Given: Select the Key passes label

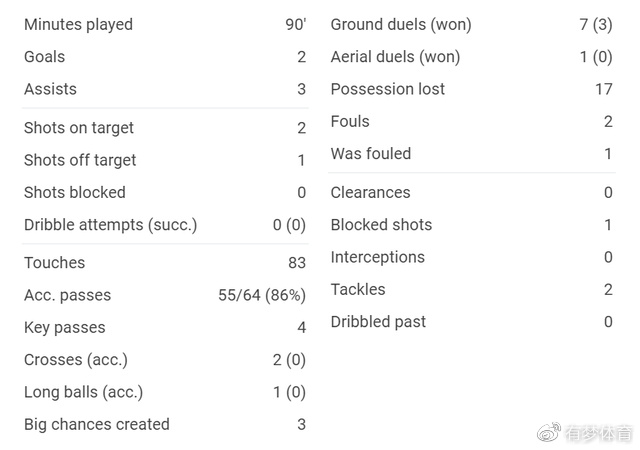Looking at the screenshot, I should pos(64,327).
